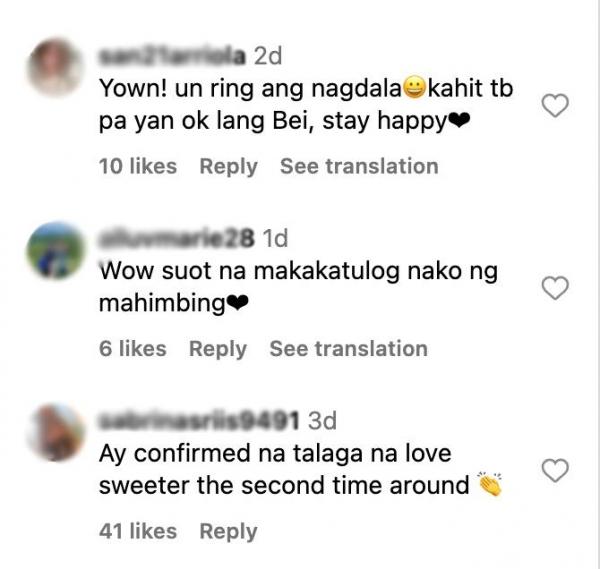This screenshot has width=600, height=569.
Task: Reply to the comment with 6 likes
Action: point(218,349)
